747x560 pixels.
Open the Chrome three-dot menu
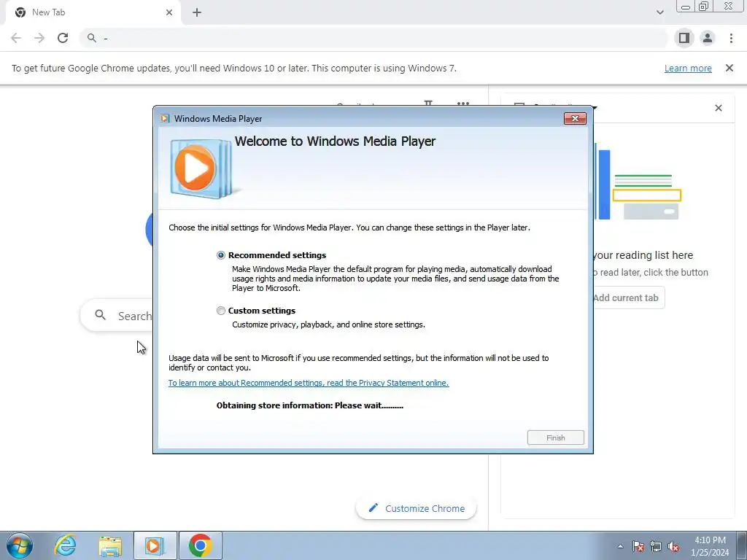pyautogui.click(x=731, y=38)
